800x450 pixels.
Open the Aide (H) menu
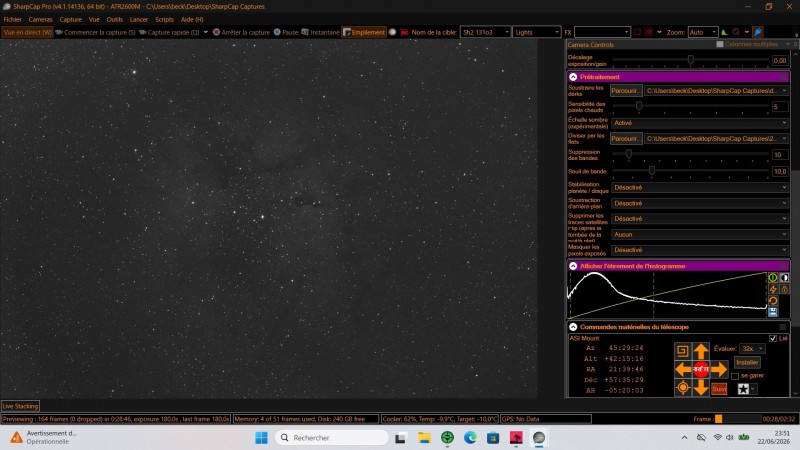(x=192, y=19)
